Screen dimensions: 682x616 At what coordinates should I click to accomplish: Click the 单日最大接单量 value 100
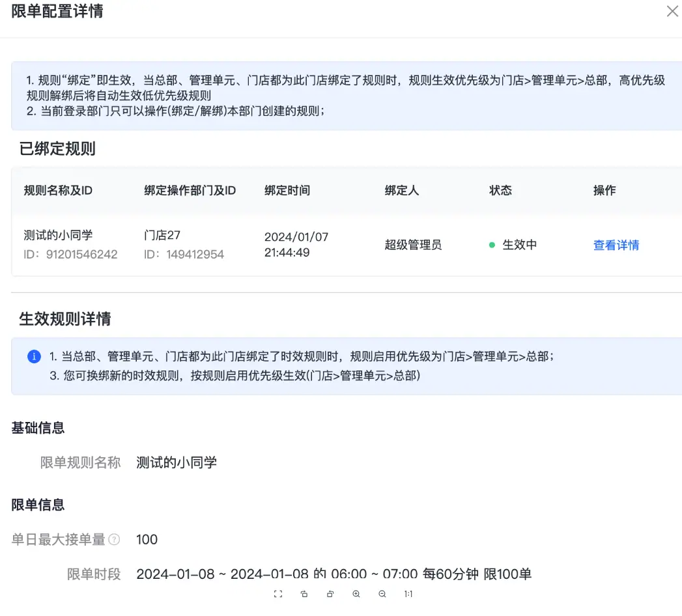tap(147, 540)
